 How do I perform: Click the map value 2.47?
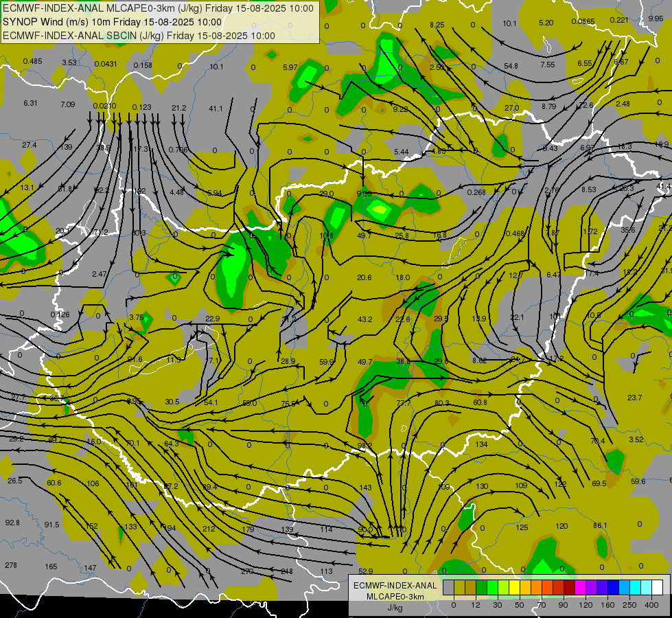pyautogui.click(x=100, y=273)
